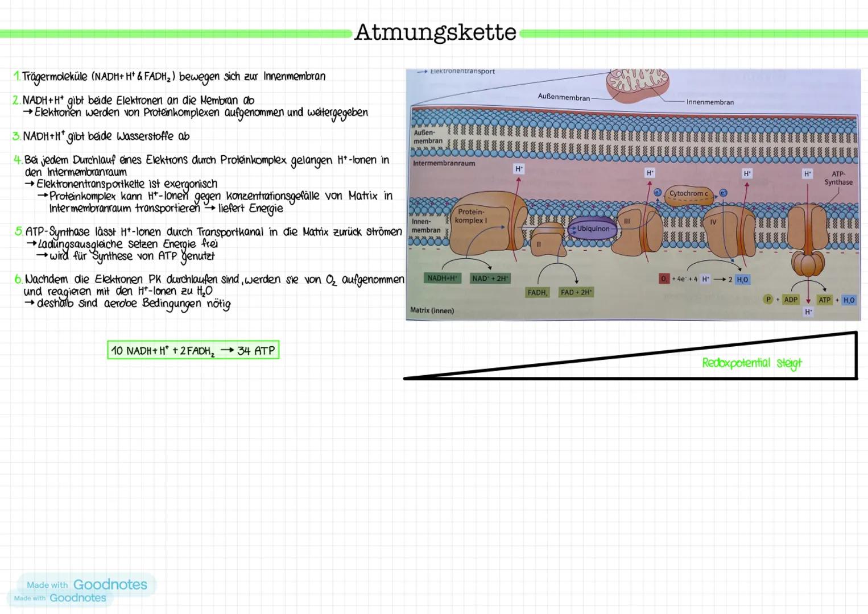
Task: Click the purple Ubiquinon oval
Action: coord(592,228)
